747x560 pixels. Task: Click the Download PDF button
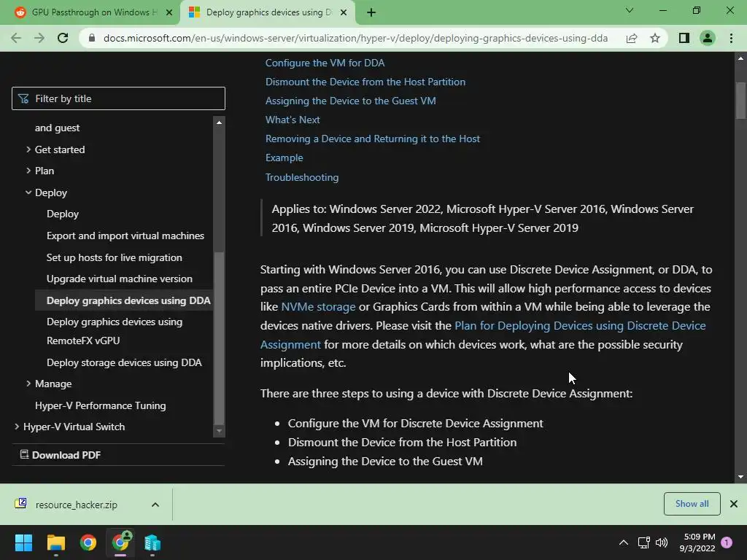click(x=61, y=455)
